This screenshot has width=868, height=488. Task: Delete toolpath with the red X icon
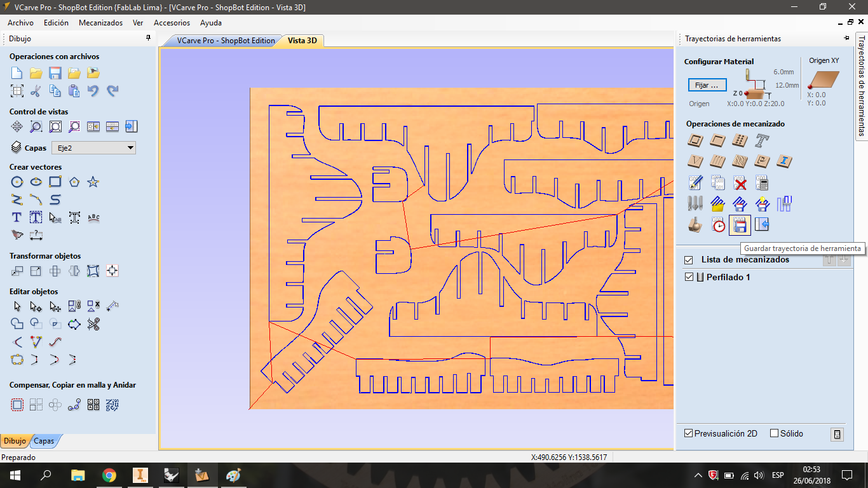click(x=740, y=183)
